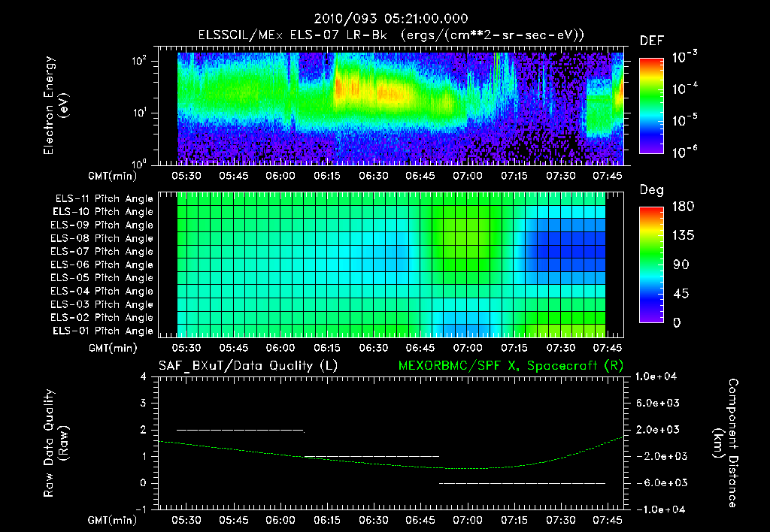Viewport: 770px width, 532px height.
Task: Click the green MEXORBMC/SPF X, Spacecraft (R) title
Action: [511, 366]
